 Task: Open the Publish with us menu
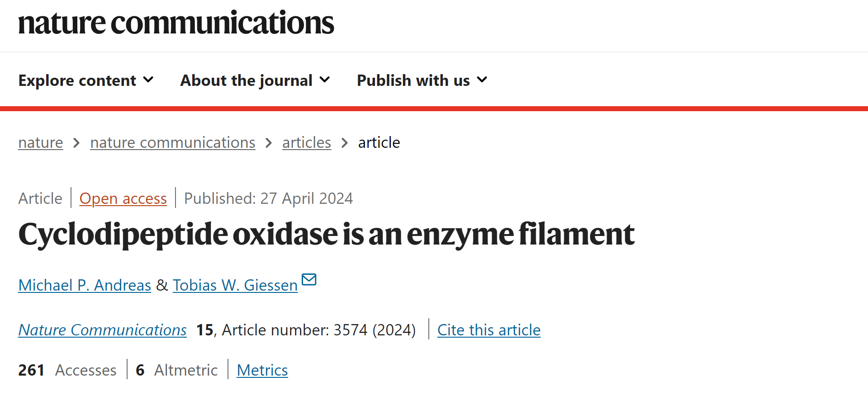pyautogui.click(x=422, y=80)
